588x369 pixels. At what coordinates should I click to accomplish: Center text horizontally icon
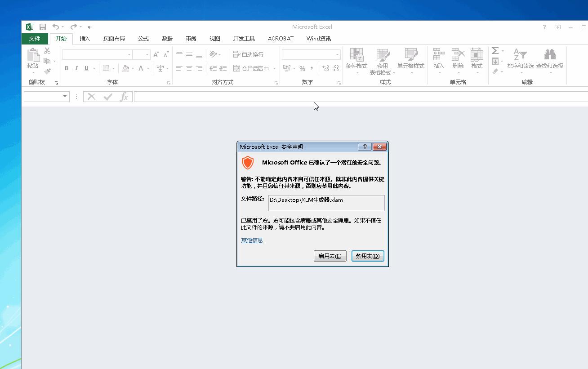click(189, 68)
